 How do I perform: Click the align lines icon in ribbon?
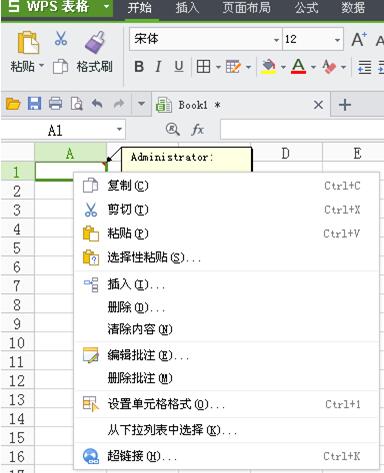(364, 67)
